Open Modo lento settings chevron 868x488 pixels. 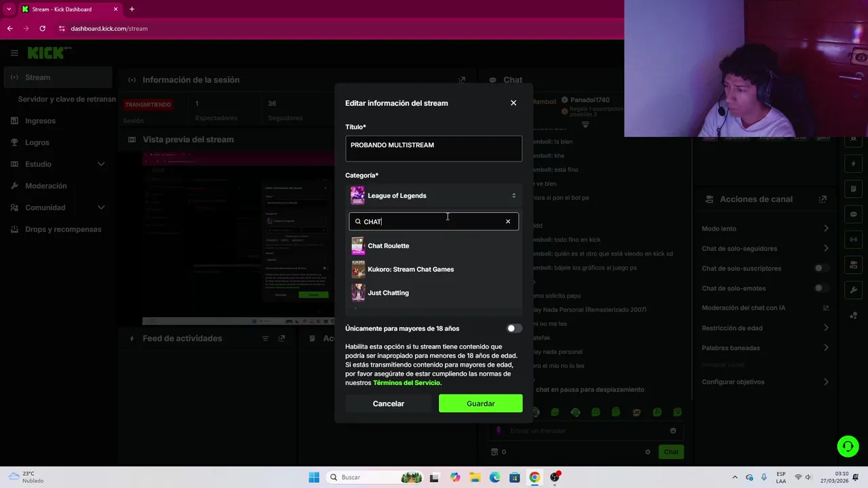[826, 228]
